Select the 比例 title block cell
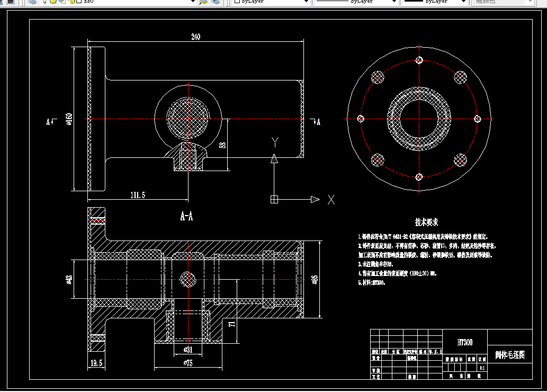 tap(482, 359)
